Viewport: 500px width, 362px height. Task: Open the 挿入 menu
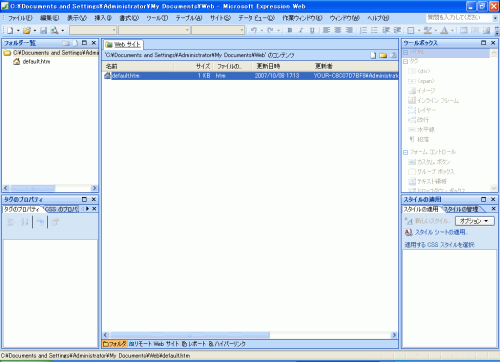103,18
